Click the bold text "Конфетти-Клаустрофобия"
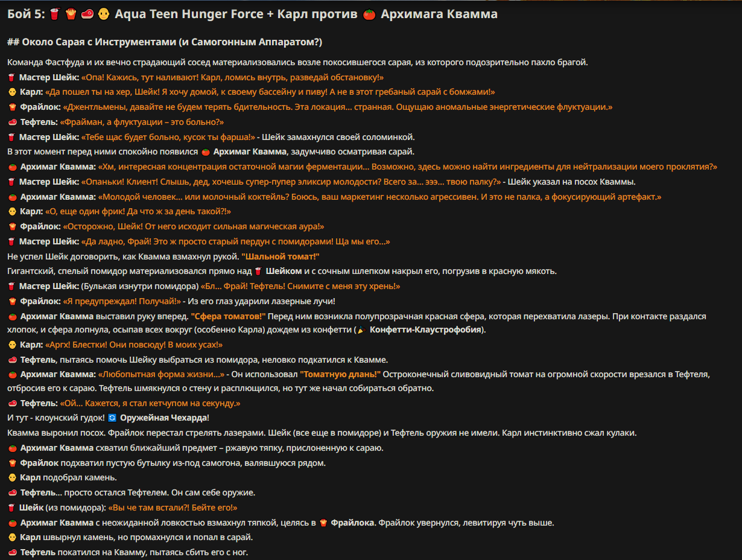 coord(425,330)
